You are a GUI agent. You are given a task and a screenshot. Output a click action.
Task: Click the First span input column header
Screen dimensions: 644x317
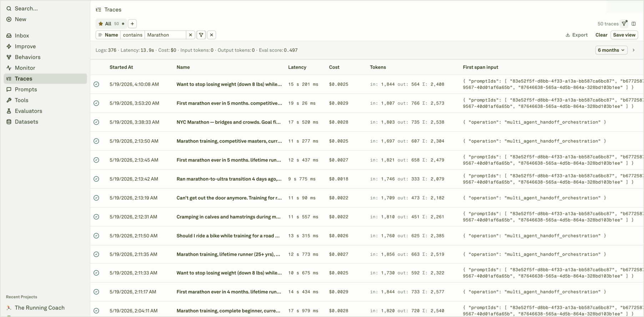tap(481, 67)
